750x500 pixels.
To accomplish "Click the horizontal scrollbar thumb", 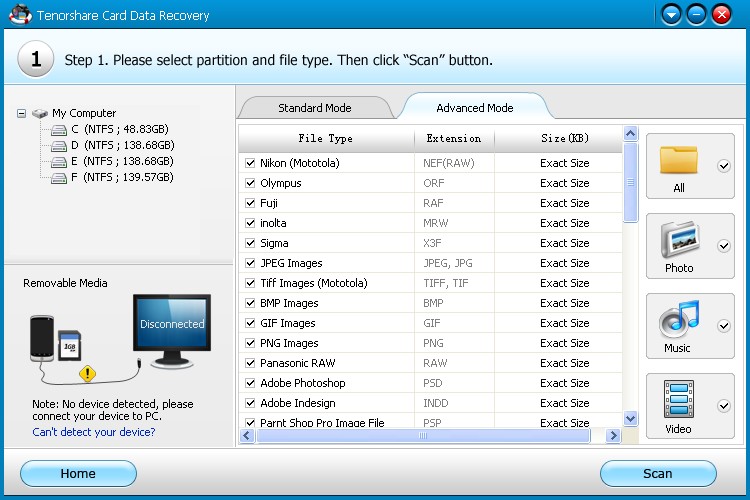I will coord(423,435).
